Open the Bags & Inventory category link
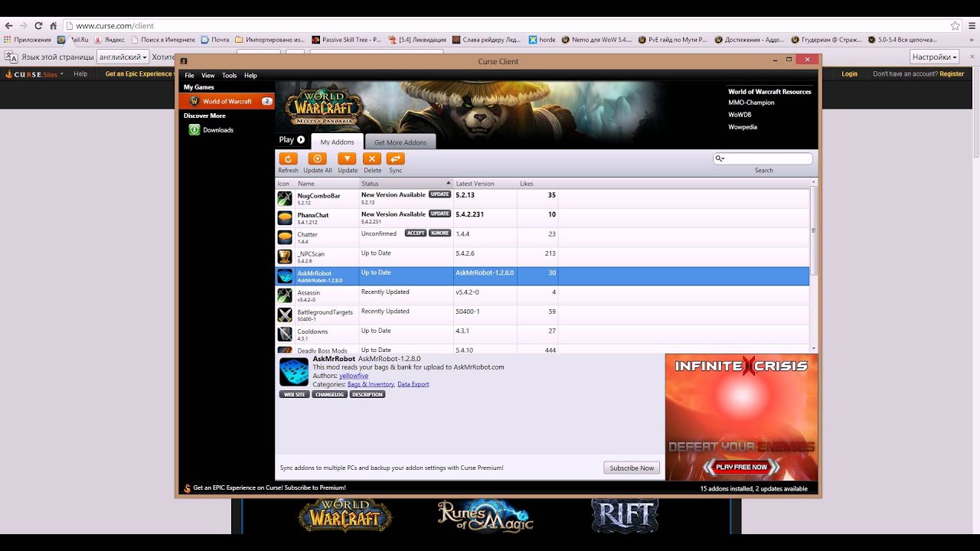Image resolution: width=980 pixels, height=551 pixels. click(x=371, y=384)
